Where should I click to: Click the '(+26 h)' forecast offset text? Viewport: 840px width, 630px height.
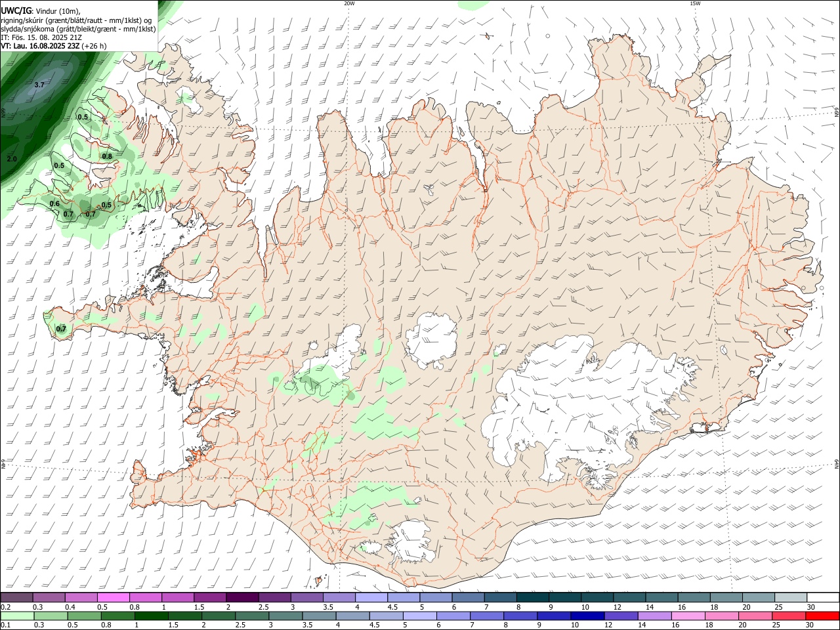[x=94, y=46]
